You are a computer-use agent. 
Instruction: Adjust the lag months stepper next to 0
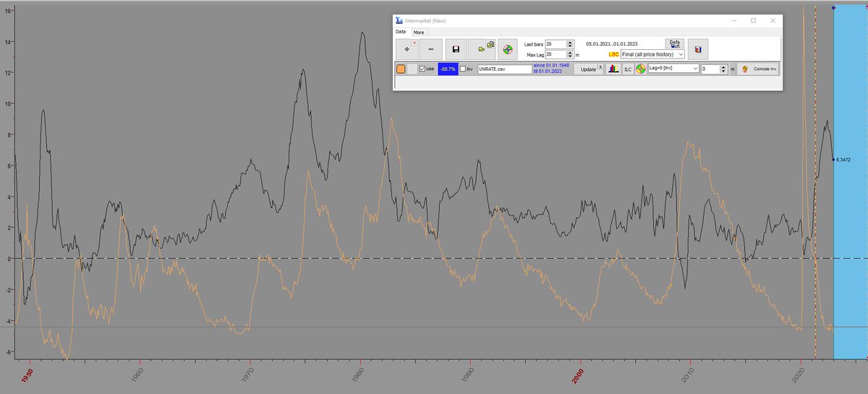pos(723,69)
